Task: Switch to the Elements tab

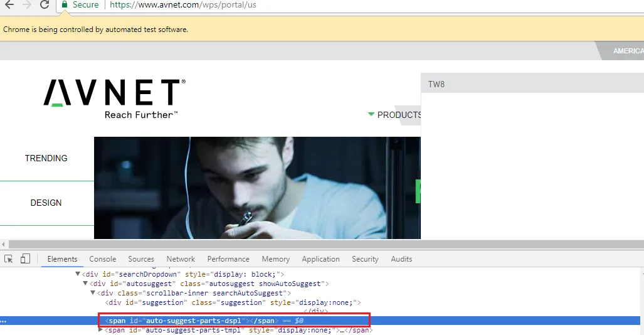Action: coord(62,259)
